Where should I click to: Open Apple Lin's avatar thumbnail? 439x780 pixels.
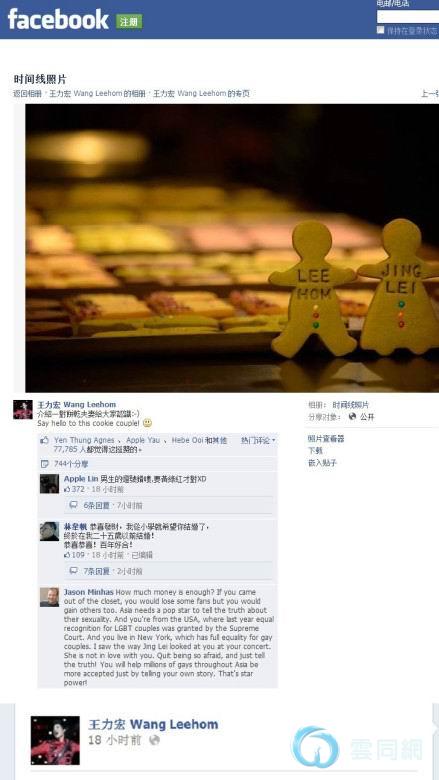[x=49, y=484]
